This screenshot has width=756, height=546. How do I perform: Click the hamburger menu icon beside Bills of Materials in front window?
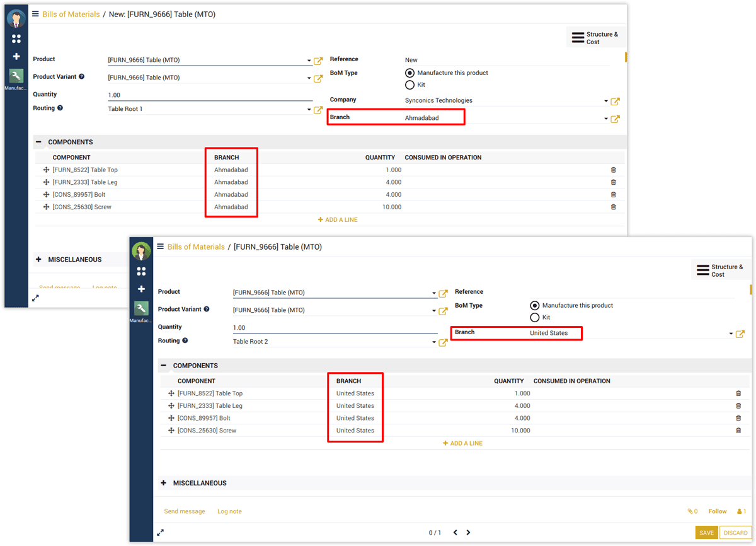point(161,247)
